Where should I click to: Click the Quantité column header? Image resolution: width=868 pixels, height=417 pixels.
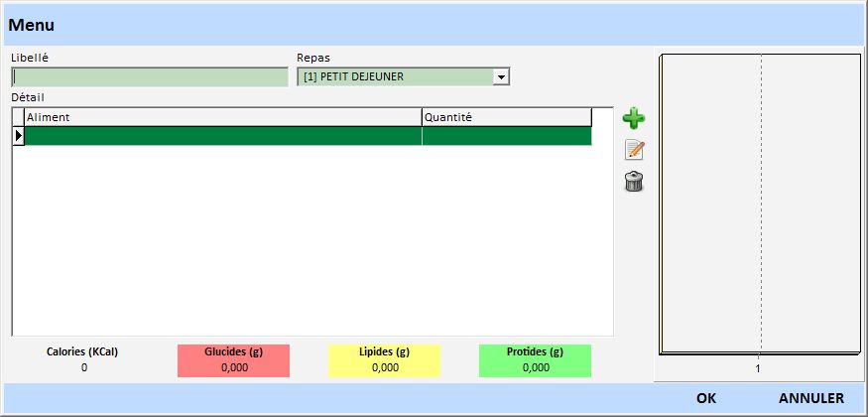tap(506, 117)
